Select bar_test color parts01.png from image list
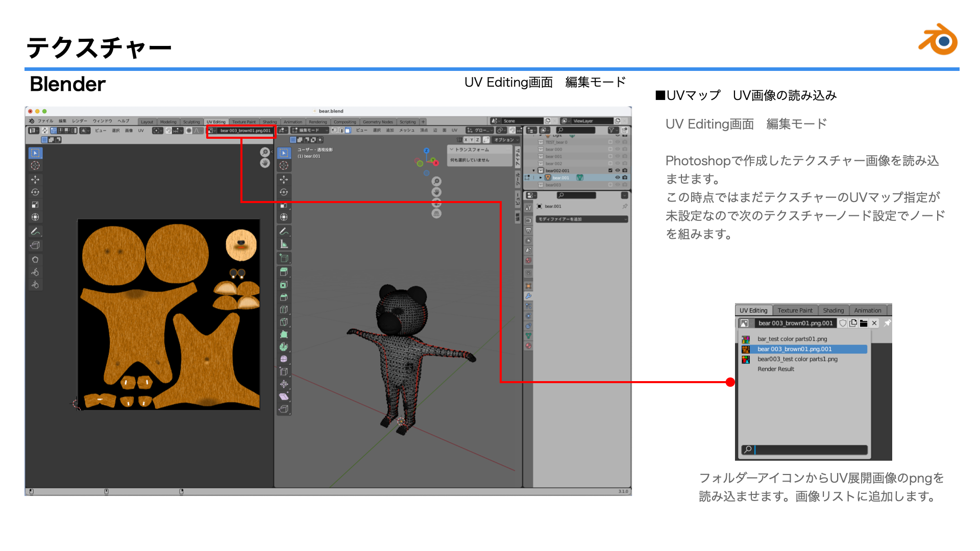The height and width of the screenshot is (551, 980). [x=792, y=339]
